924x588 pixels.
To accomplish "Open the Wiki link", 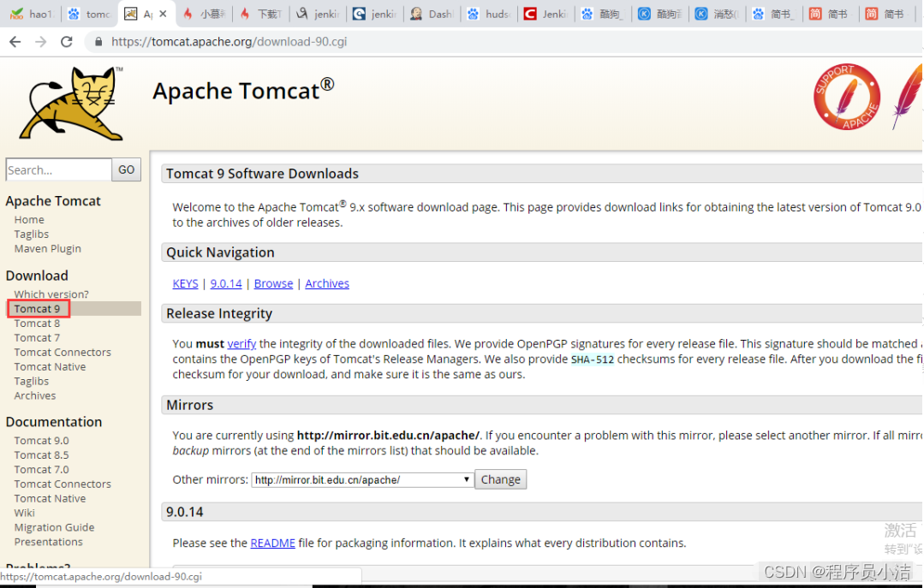I will [x=24, y=513].
